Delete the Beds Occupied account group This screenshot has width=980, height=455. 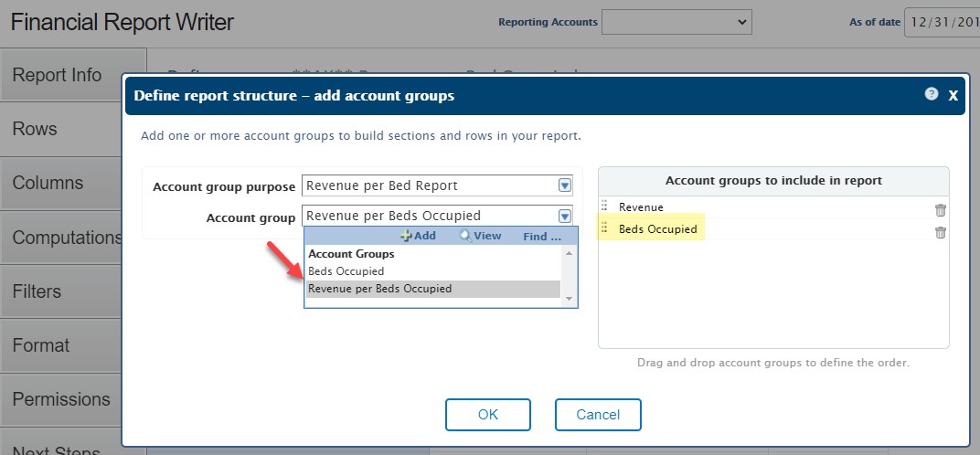pyautogui.click(x=941, y=232)
